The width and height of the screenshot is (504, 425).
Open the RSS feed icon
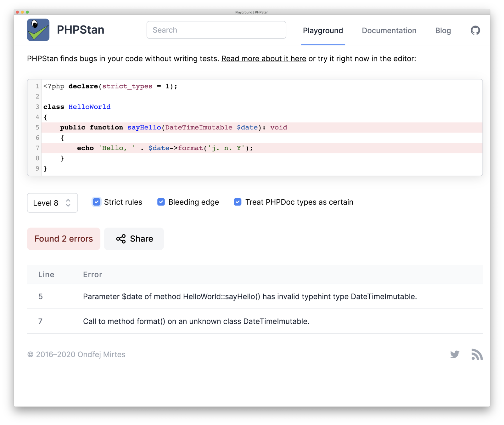(477, 354)
